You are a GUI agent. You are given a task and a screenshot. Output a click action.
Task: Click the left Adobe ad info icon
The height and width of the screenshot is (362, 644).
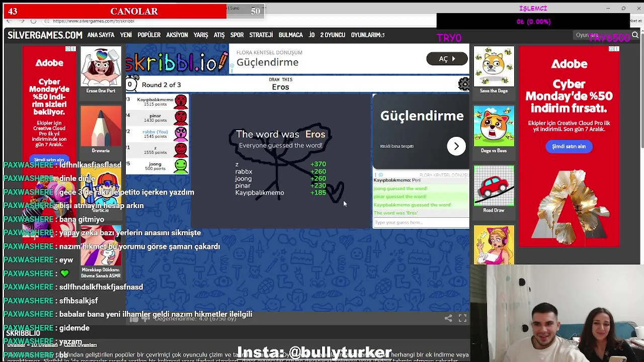tap(68, 49)
